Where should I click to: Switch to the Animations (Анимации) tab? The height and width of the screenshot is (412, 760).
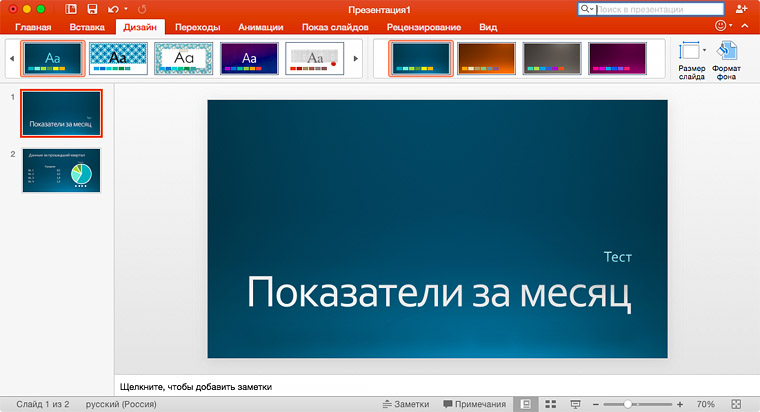[x=260, y=27]
